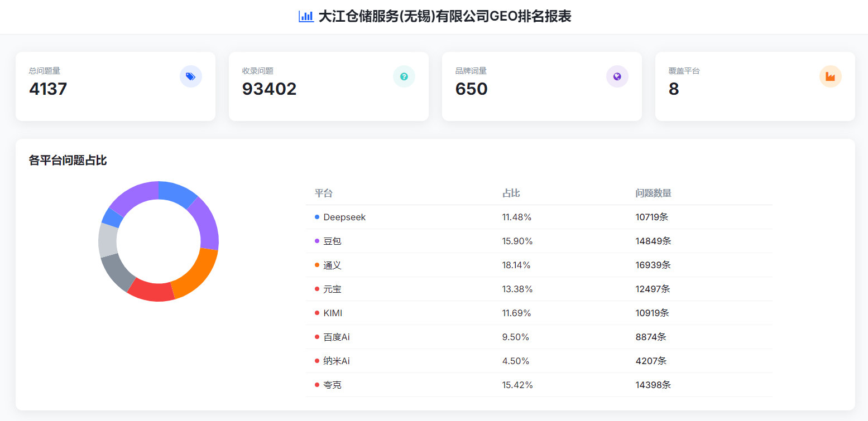
Task: Click the question mark icon in 收录问题 card
Action: [x=404, y=76]
